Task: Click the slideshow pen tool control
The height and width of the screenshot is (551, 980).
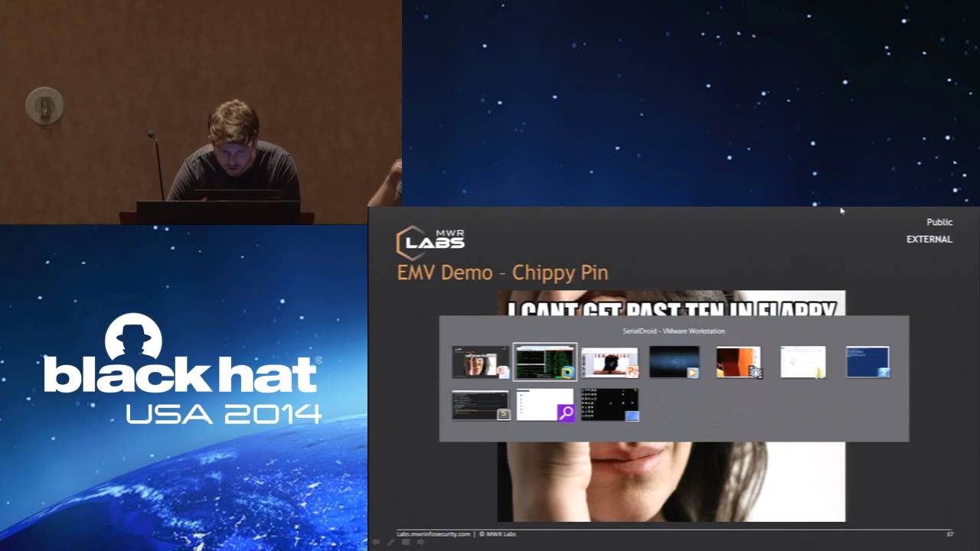Action: pos(390,542)
